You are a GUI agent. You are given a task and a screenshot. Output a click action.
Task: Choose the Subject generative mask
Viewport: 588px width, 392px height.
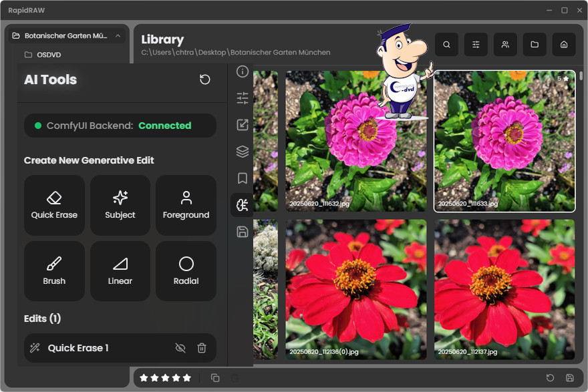pos(120,205)
